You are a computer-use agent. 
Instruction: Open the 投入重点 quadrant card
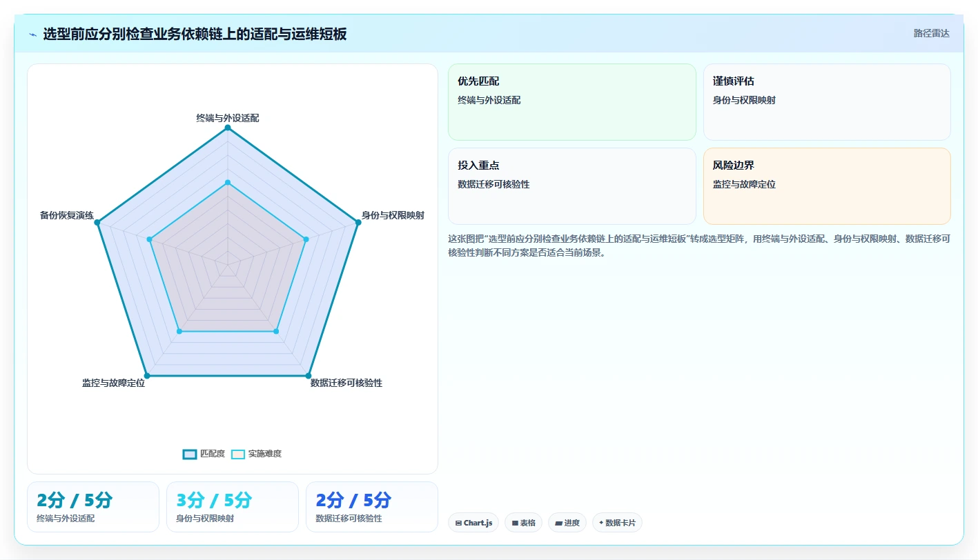572,186
